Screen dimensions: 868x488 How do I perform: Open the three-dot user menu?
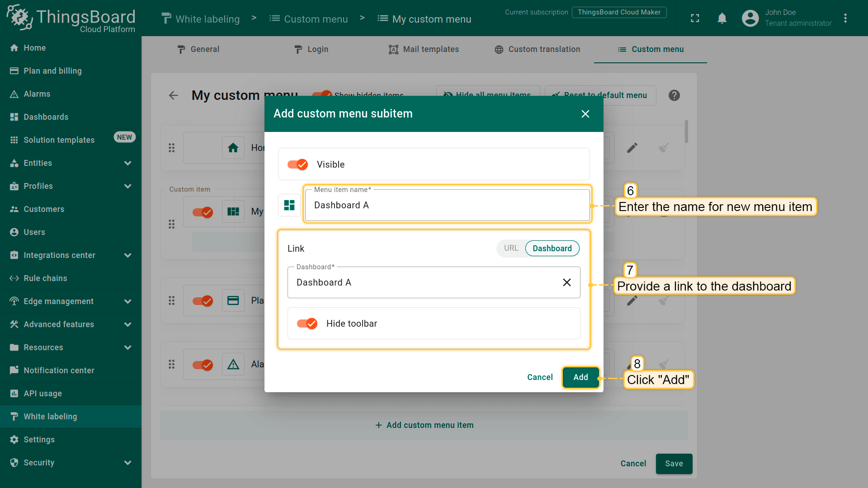pyautogui.click(x=845, y=18)
